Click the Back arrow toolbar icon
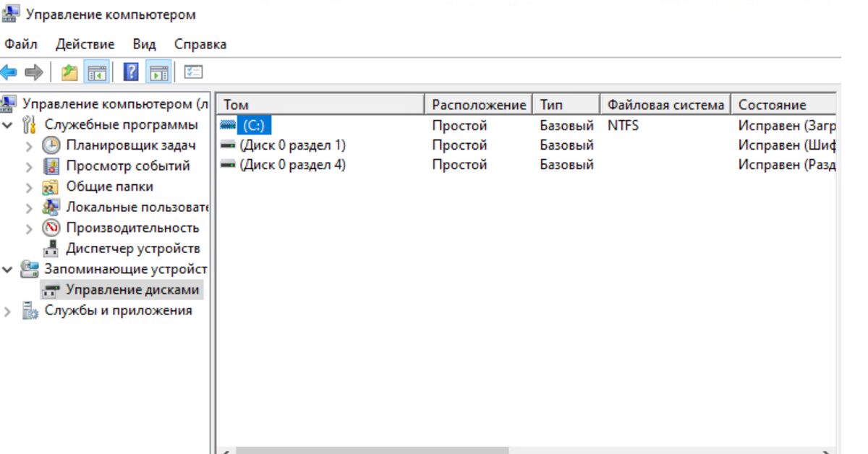The width and height of the screenshot is (868, 454). tap(9, 72)
